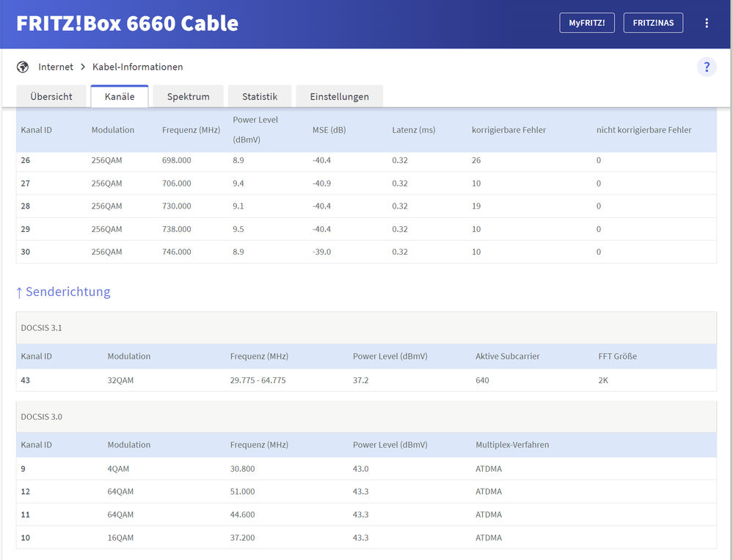This screenshot has height=560, width=733.
Task: Click the breadcrumb chevron separator
Action: [83, 67]
